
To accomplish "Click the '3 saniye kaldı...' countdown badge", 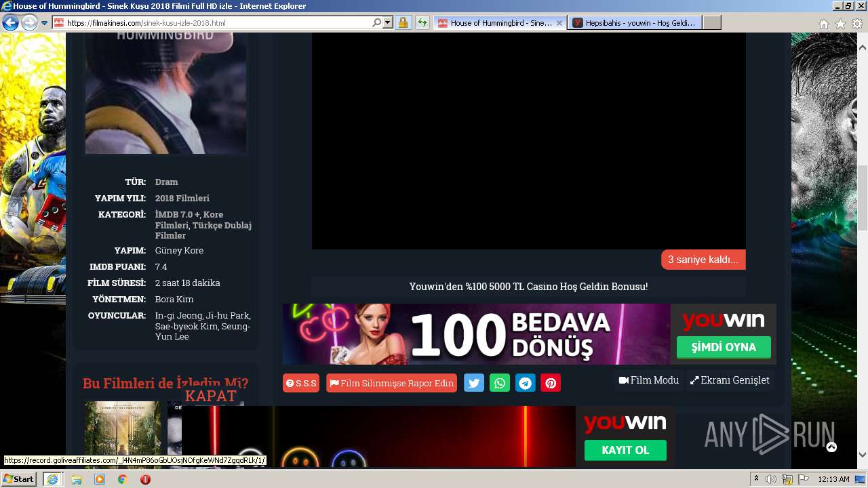I will point(703,260).
